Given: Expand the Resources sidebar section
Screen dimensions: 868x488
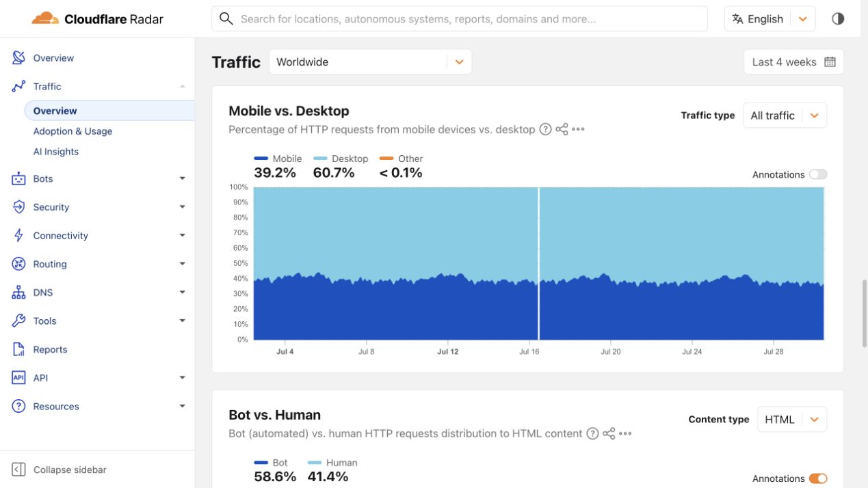Looking at the screenshot, I should [x=182, y=406].
